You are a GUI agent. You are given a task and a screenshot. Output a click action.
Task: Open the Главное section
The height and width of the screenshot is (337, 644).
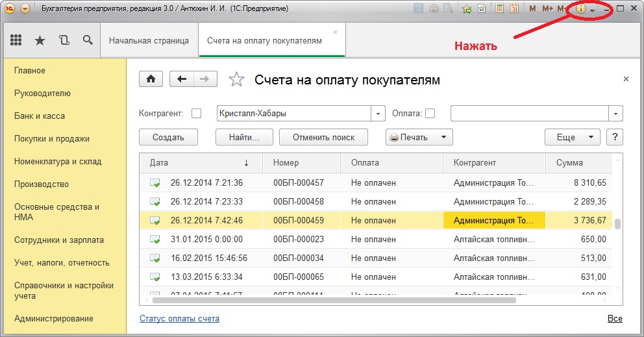point(30,70)
